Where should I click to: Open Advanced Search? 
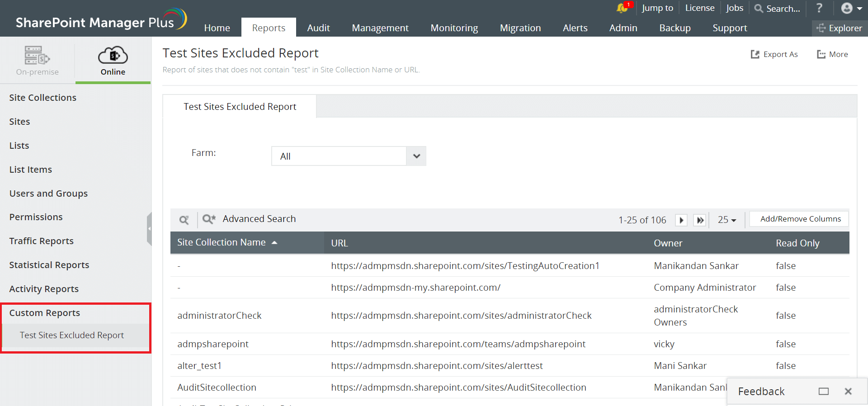pos(250,219)
